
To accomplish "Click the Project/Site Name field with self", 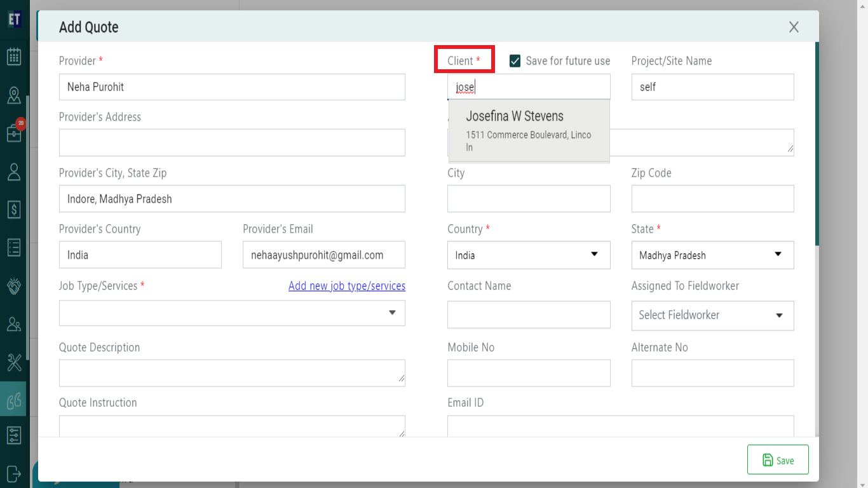I will click(712, 86).
